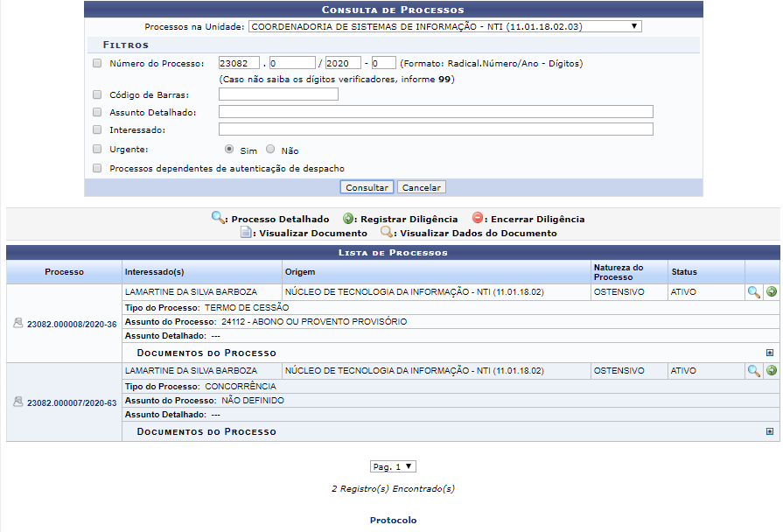Open detailed view for process 23082.000008/2020-36

pyautogui.click(x=753, y=292)
